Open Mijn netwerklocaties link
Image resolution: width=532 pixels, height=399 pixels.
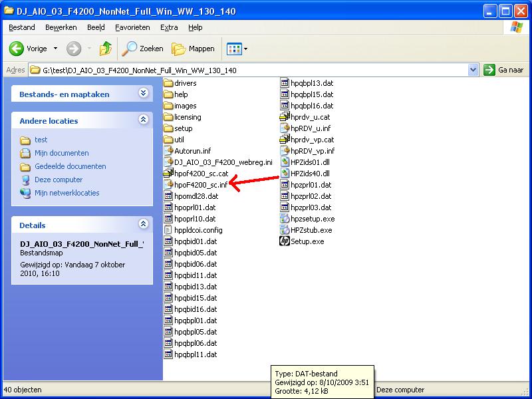pos(67,193)
